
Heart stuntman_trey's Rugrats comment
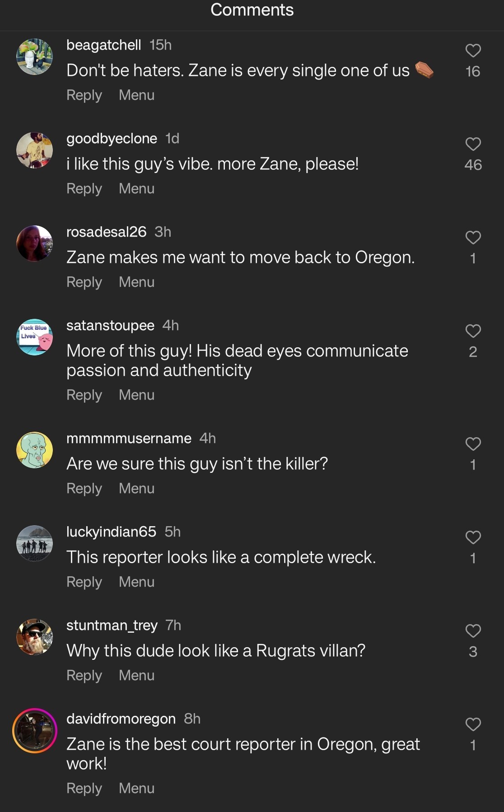[473, 631]
